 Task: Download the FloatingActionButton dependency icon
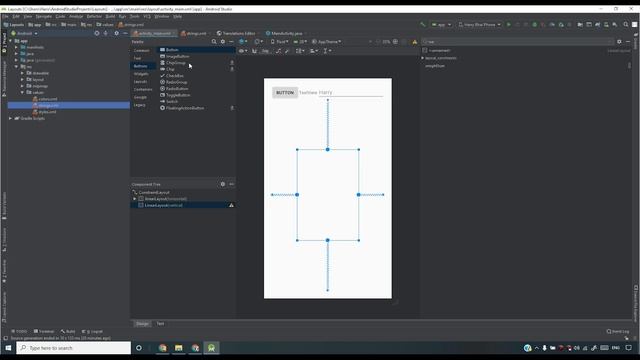(x=232, y=108)
